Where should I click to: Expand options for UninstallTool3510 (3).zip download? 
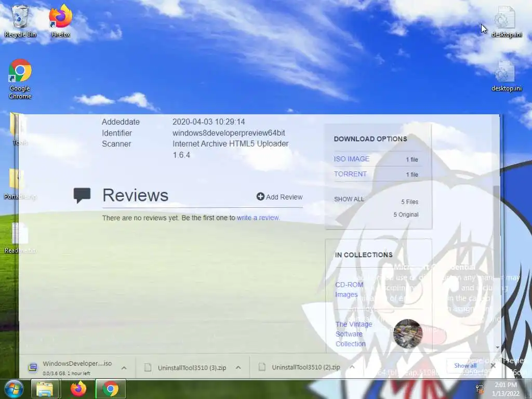(x=238, y=367)
